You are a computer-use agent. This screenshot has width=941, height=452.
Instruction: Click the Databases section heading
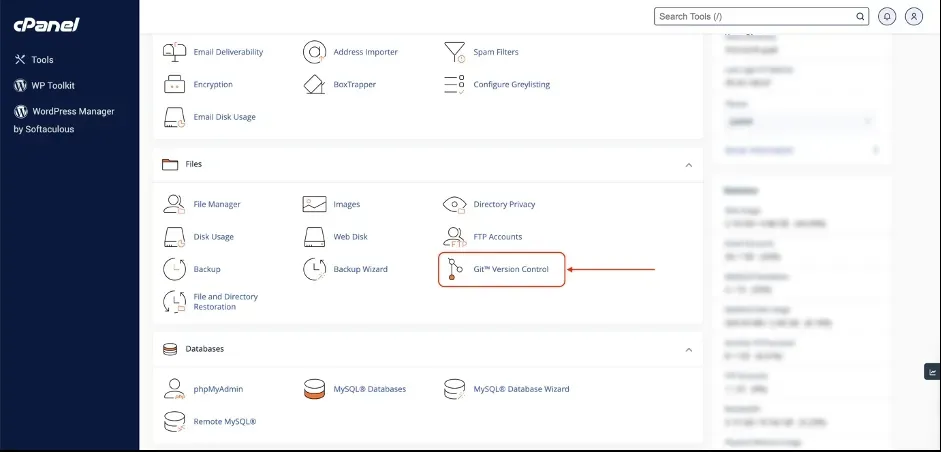pos(205,349)
